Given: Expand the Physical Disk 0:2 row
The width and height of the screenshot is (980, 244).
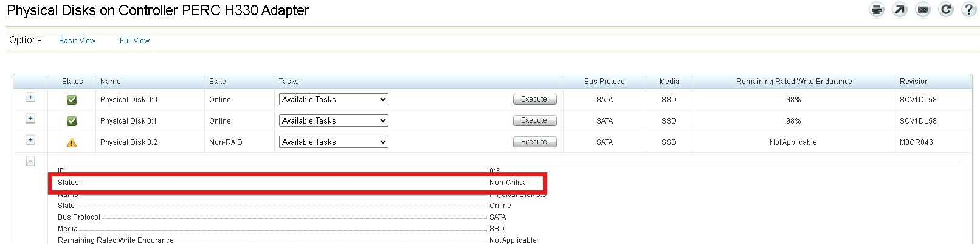Looking at the screenshot, I should click(30, 140).
